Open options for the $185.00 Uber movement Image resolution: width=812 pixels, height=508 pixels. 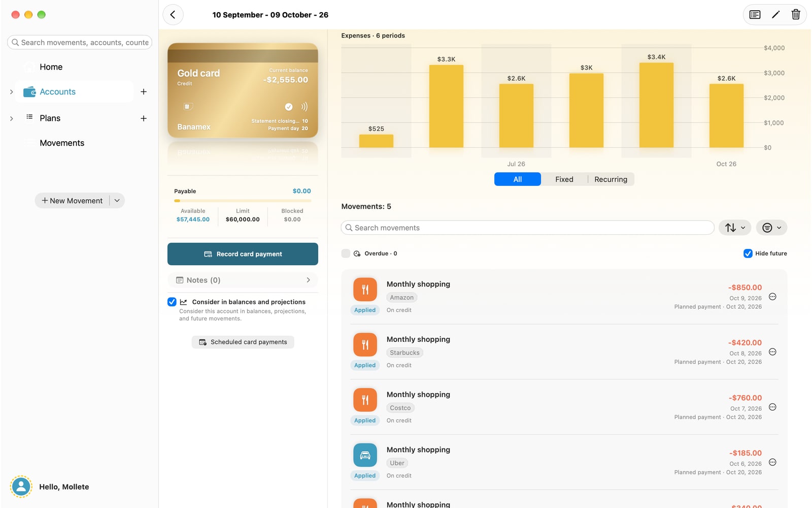point(772,462)
